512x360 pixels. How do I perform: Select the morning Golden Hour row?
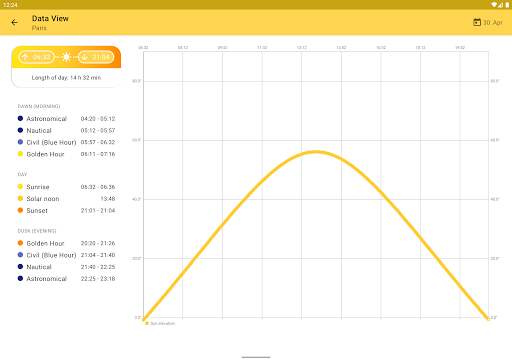66,154
